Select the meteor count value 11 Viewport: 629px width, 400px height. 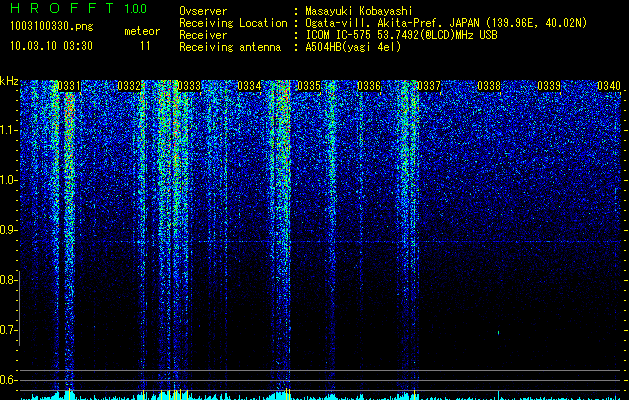[x=145, y=46]
